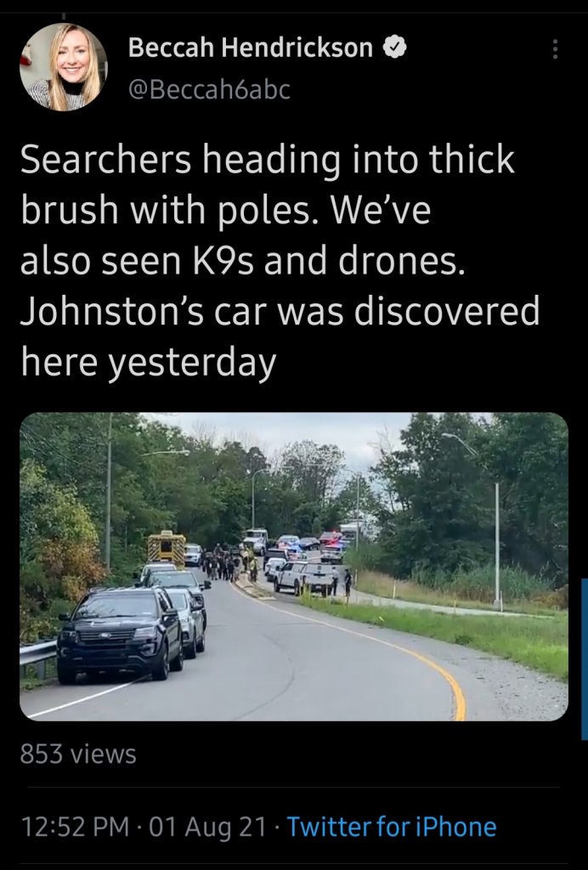Screen dimensions: 588x870
Task: Click the word "yesterday" ending the tweet
Action: pyautogui.click(x=191, y=364)
